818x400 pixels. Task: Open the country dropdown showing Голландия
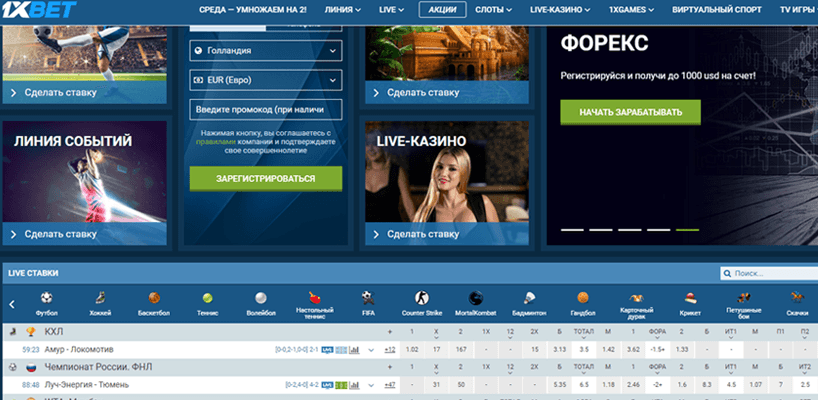[266, 51]
